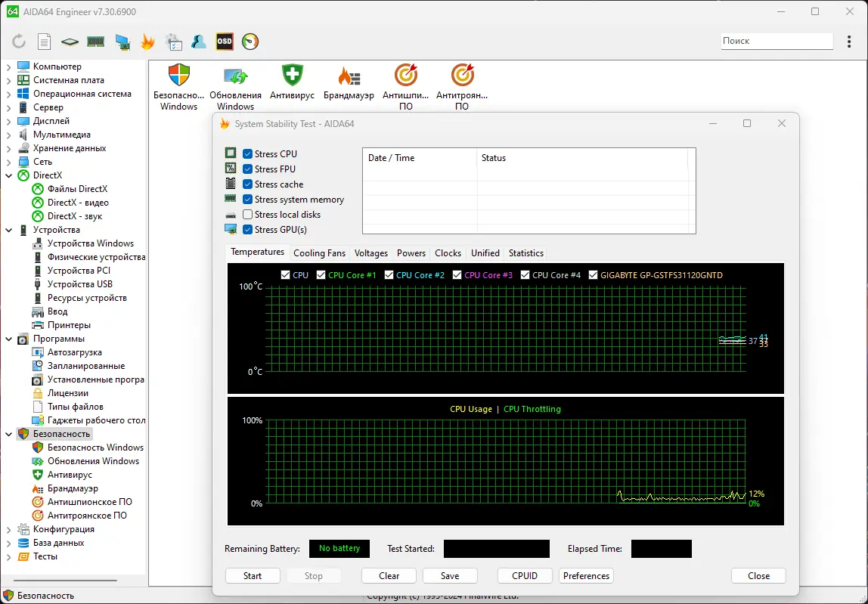The width and height of the screenshot is (868, 604).
Task: Uncheck the Stress CPU checkbox
Action: coord(248,154)
